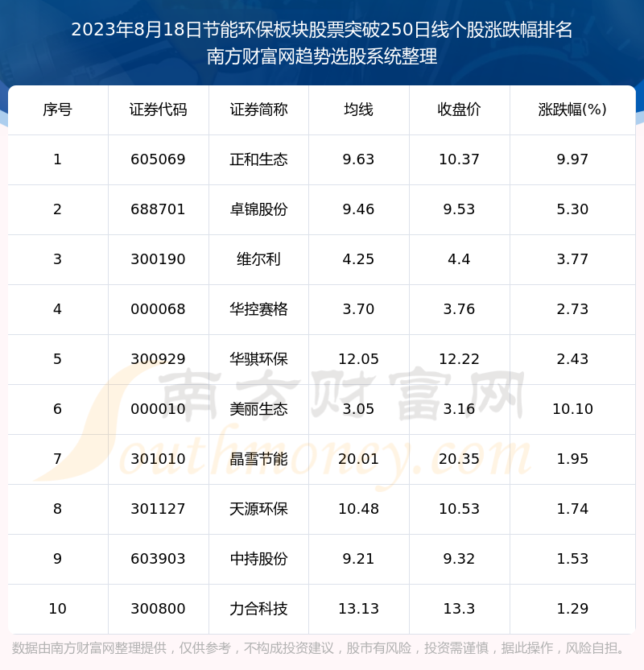Click the 1.53 change percentage cell

coord(572,560)
